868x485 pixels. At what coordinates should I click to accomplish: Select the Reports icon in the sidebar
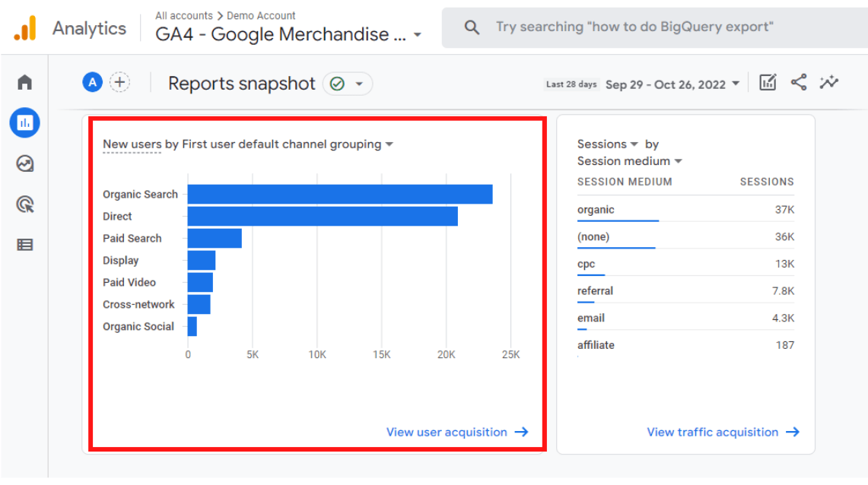point(24,122)
